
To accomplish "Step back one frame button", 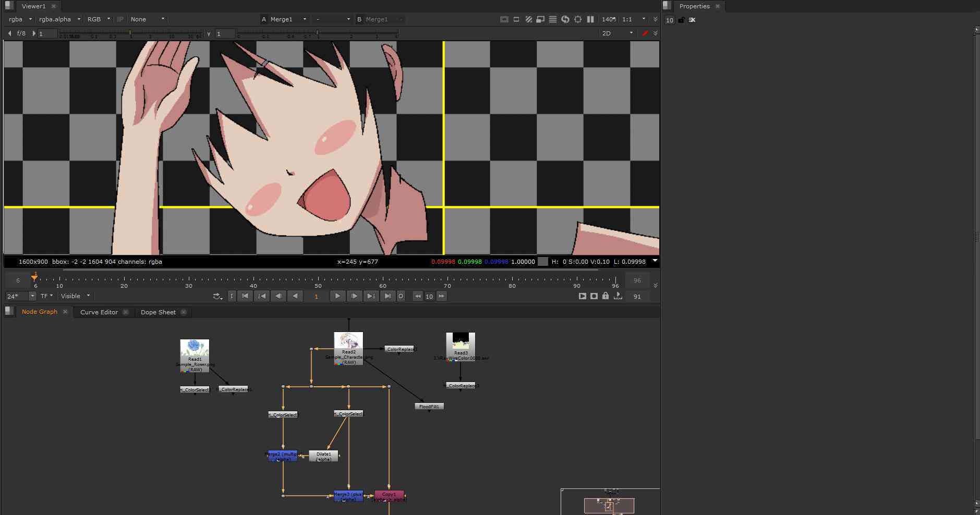I will 279,296.
